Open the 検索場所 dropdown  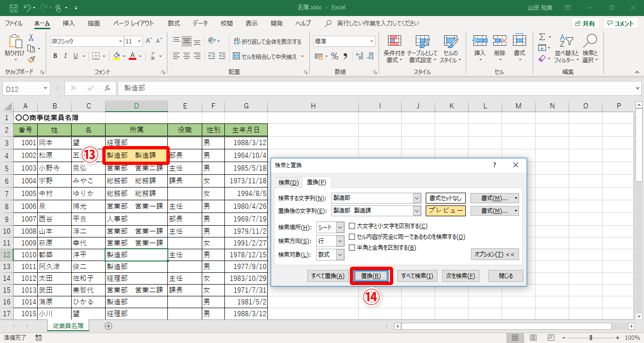(x=340, y=227)
